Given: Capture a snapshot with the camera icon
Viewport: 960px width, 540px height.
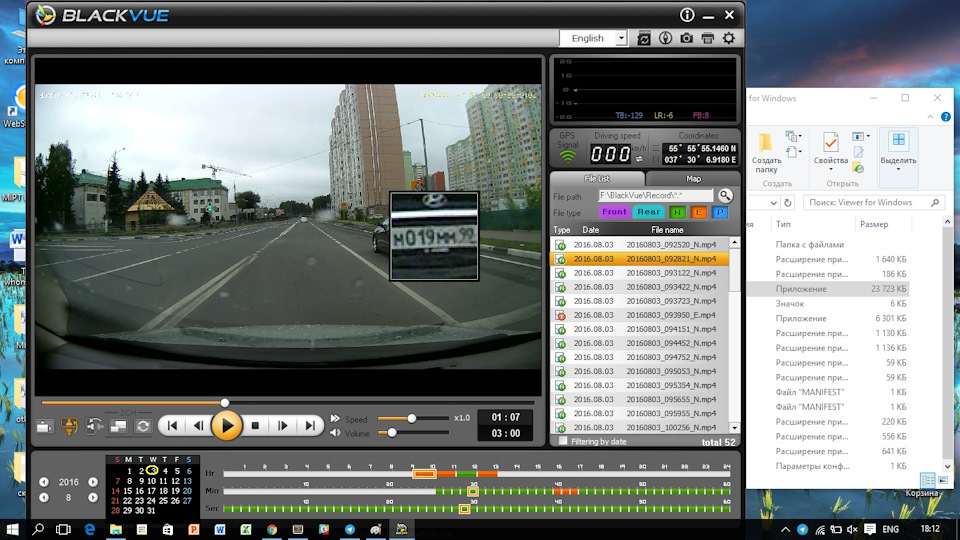Looking at the screenshot, I should tap(686, 38).
